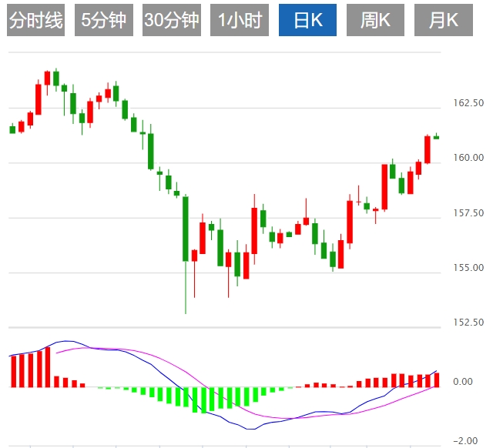Click the tall red candle just before the last
493x448 pixels.
point(428,149)
